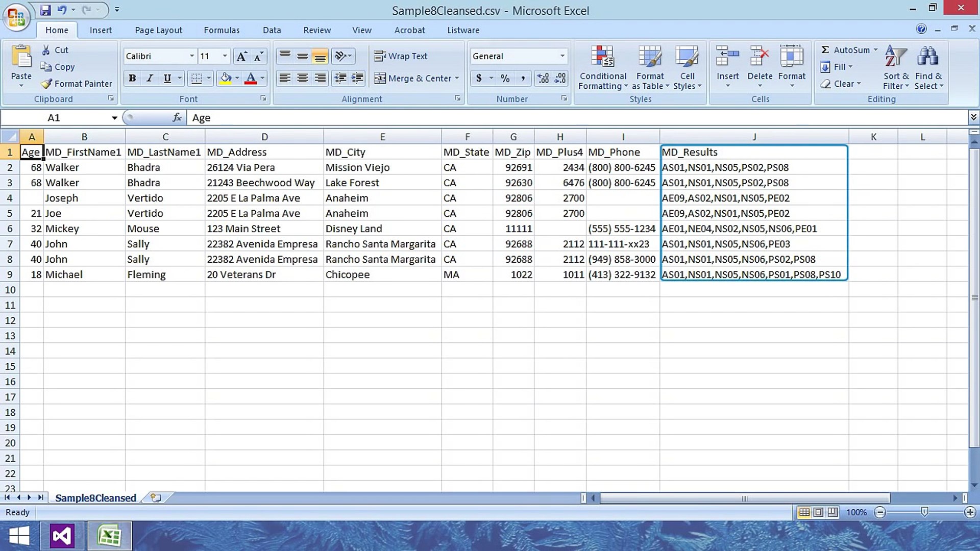
Task: Open the General number format dropdown
Action: 562,56
